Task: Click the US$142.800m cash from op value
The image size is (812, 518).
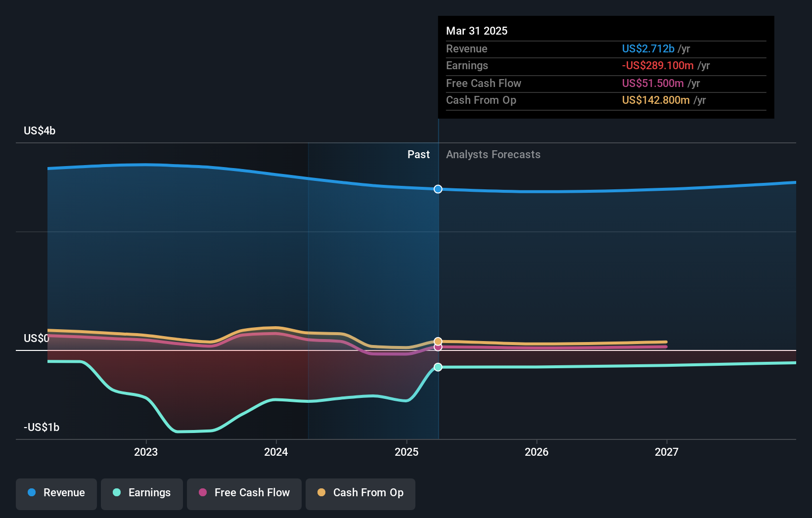Action: click(x=656, y=100)
